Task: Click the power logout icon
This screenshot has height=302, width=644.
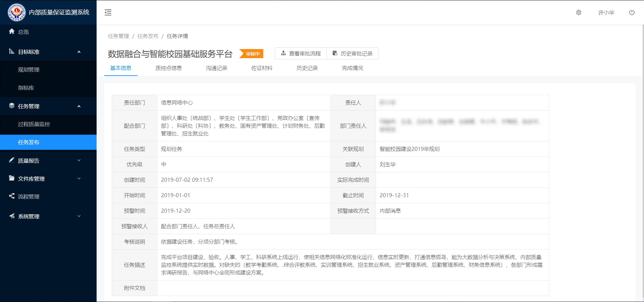Action: (x=632, y=12)
